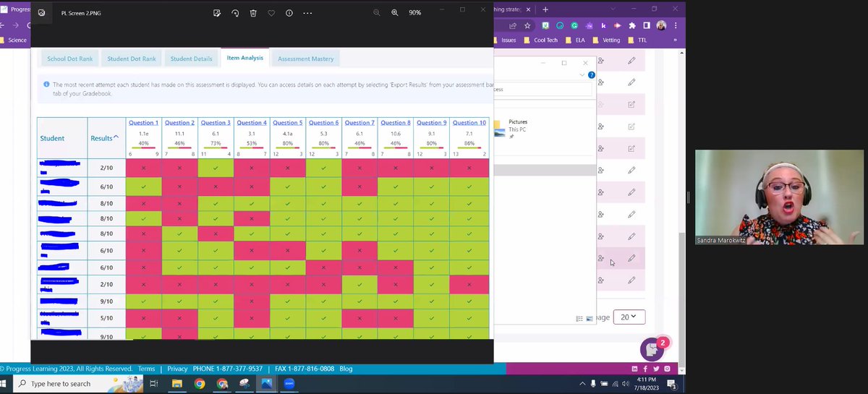This screenshot has width=868, height=394.
Task: Open the help icon in file dialog
Action: (x=591, y=75)
